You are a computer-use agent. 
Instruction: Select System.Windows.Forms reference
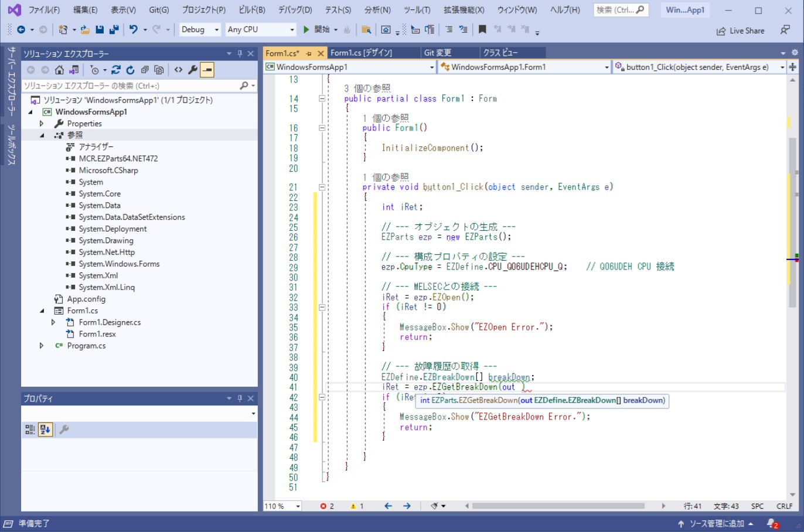click(x=120, y=264)
